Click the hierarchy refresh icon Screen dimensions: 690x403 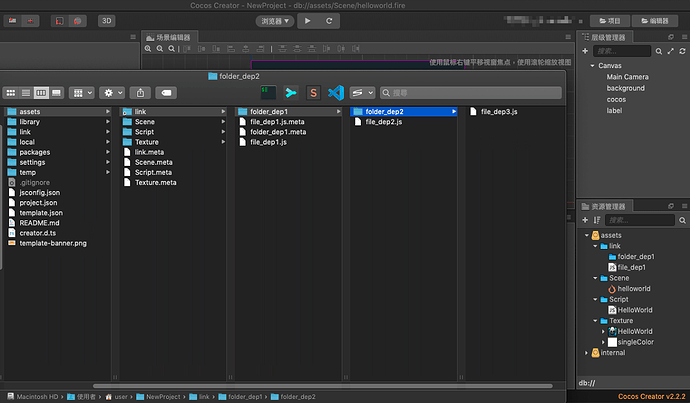point(682,51)
